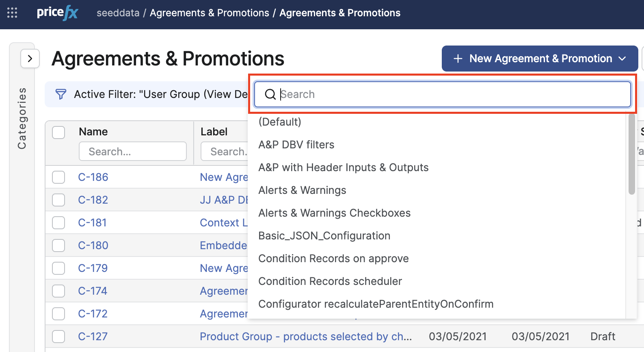Select A&P DBV filters from list
644x352 pixels.
point(296,145)
